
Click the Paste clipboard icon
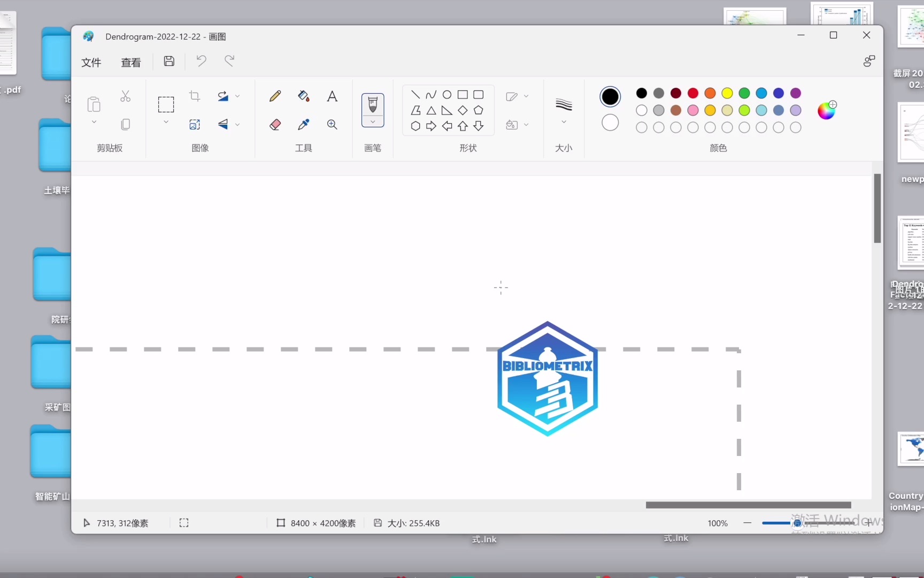click(94, 104)
